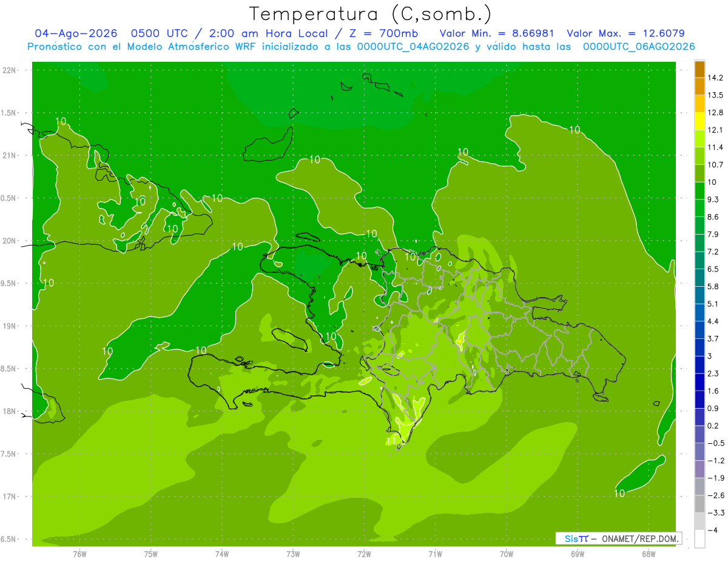
Task: Click the '68W' longitude axis label
Action: 649,554
